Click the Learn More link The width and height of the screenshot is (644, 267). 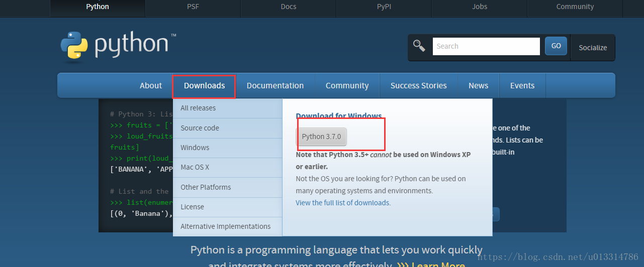437,264
